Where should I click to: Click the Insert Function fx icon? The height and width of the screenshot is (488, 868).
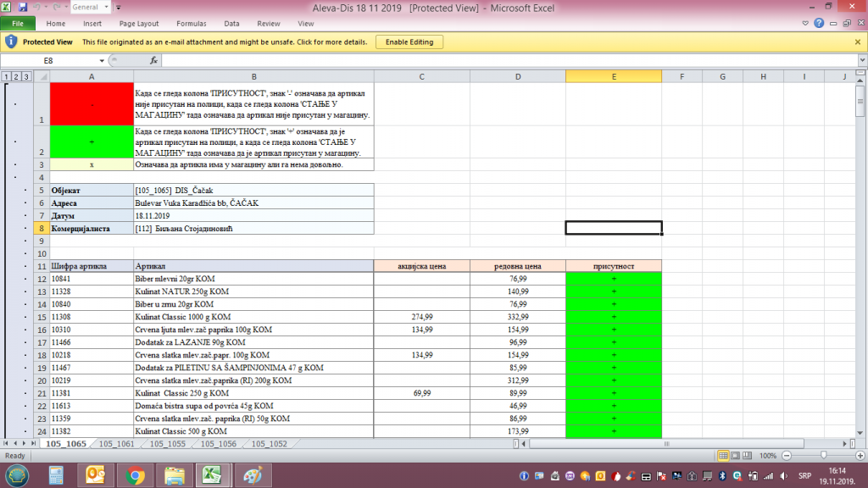(153, 61)
